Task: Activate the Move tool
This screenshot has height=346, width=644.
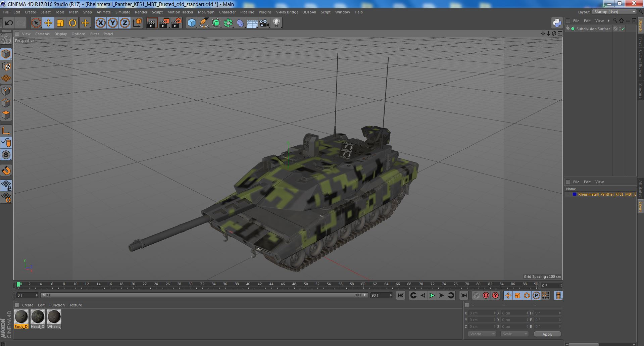Action: point(48,23)
